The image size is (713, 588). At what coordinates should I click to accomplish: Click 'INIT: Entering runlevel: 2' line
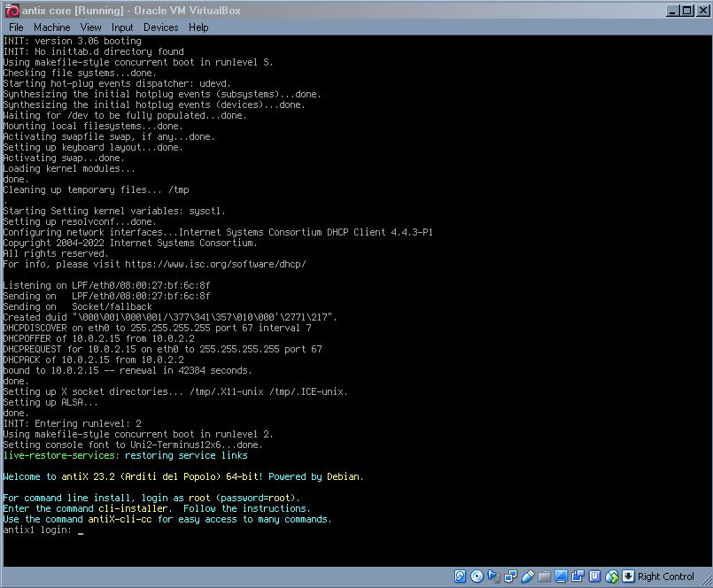click(x=72, y=423)
